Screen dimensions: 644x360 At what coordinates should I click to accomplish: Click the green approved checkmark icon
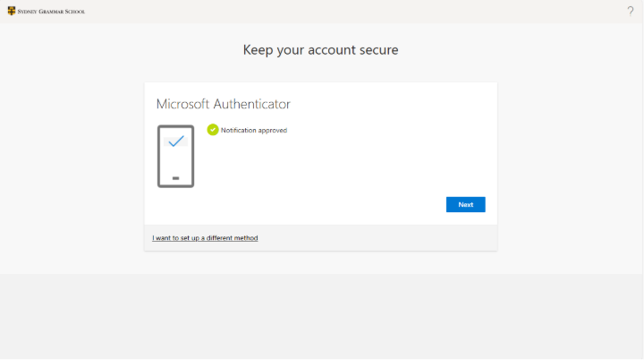click(x=213, y=130)
